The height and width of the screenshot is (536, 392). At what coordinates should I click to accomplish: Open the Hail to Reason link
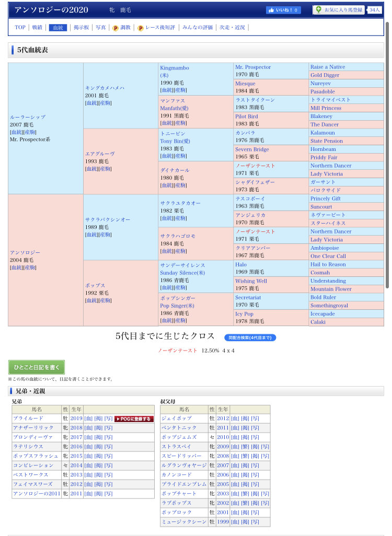tap(328, 264)
